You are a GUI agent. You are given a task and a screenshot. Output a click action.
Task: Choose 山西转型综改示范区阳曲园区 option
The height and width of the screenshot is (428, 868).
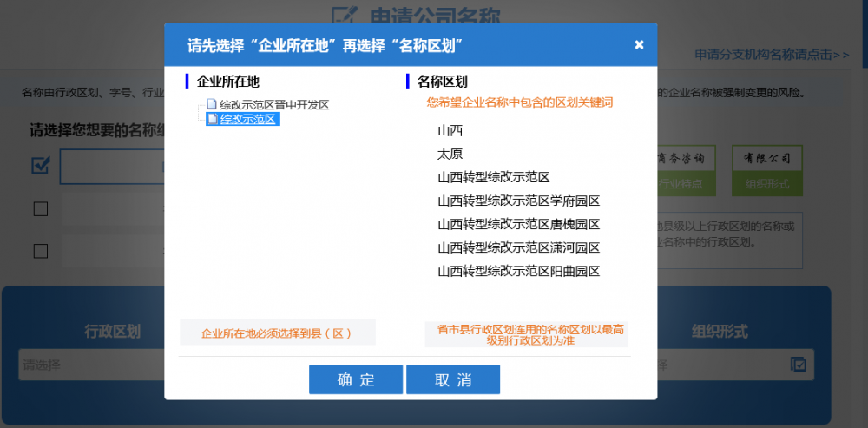519,272
